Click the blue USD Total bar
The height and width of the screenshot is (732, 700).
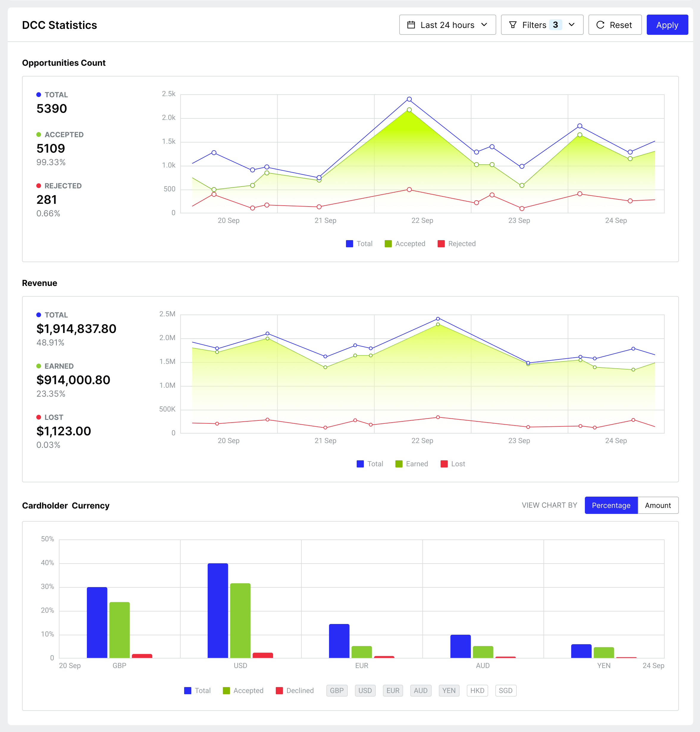pyautogui.click(x=217, y=610)
